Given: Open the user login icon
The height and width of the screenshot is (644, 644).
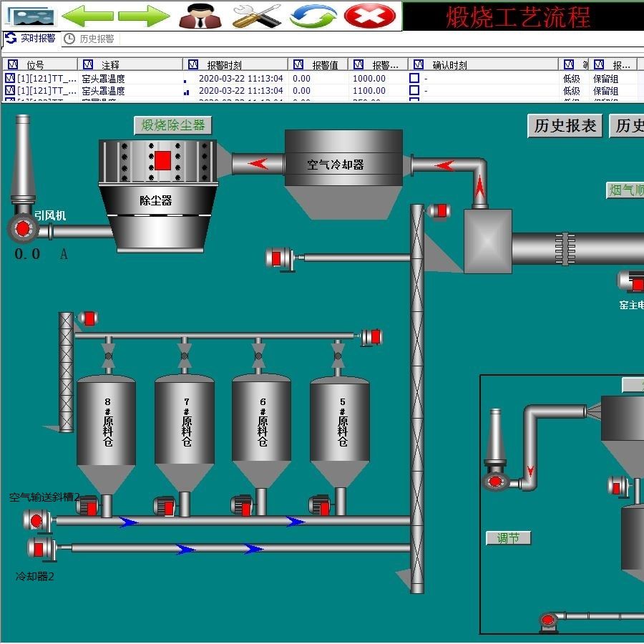Looking at the screenshot, I should click(x=200, y=16).
